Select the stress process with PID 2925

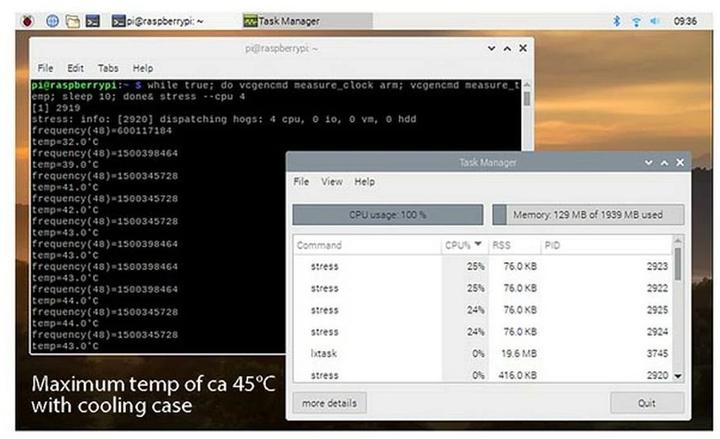[483, 310]
